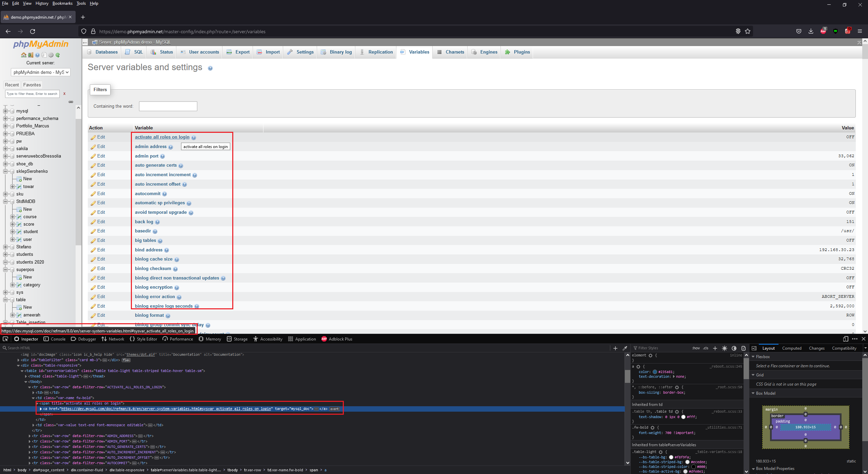Toggle pseudo-classes with the :hov button
The image size is (868, 474).
695,348
